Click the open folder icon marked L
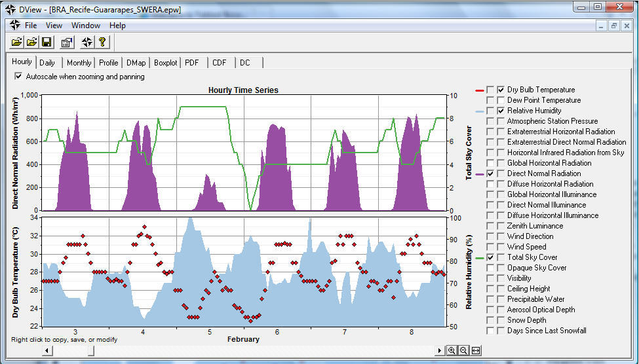 32,42
